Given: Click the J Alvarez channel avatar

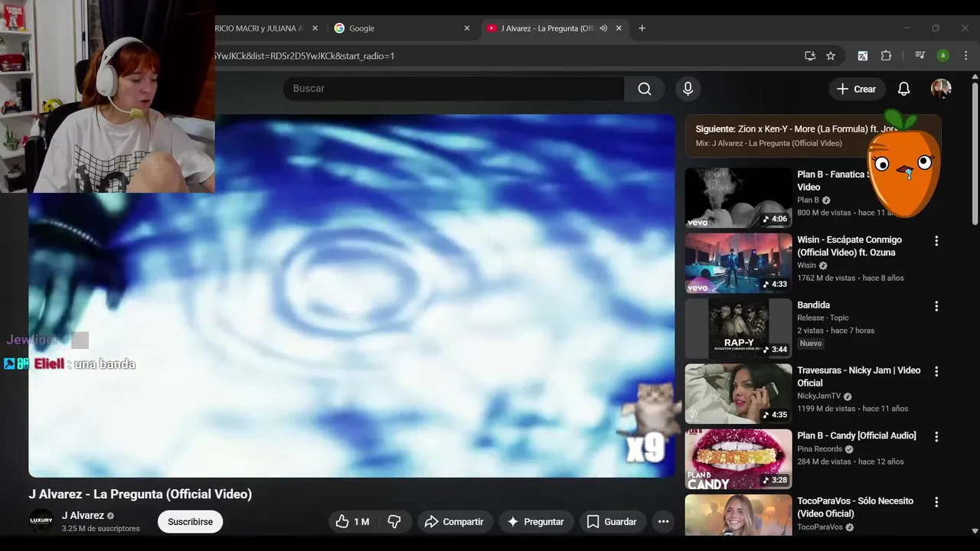Looking at the screenshot, I should pyautogui.click(x=41, y=520).
